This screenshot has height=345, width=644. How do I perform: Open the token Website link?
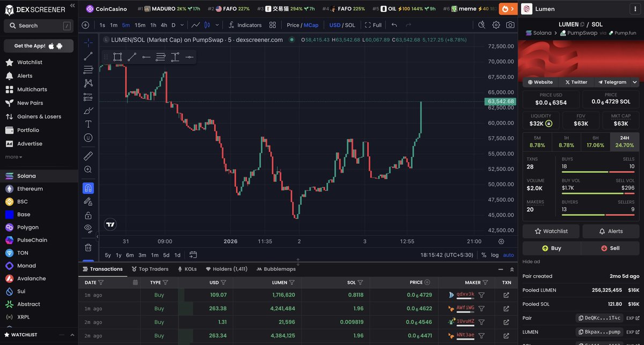pos(540,82)
